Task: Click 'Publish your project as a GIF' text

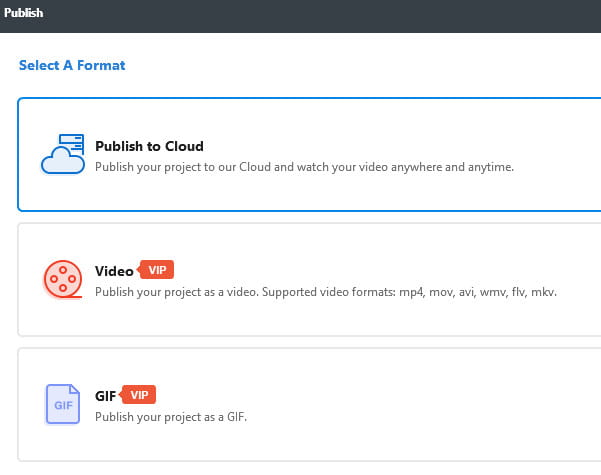Action: pyautogui.click(x=170, y=417)
